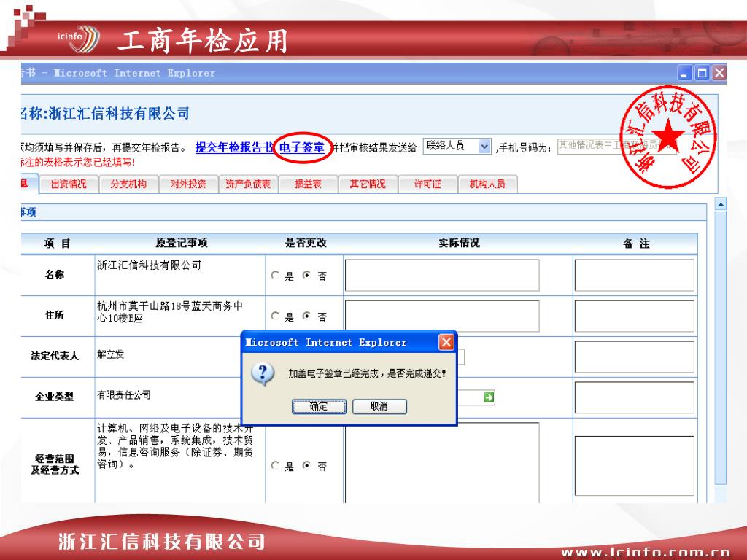Switch to the 对外投资 tab
The width and height of the screenshot is (747, 560).
tap(188, 184)
